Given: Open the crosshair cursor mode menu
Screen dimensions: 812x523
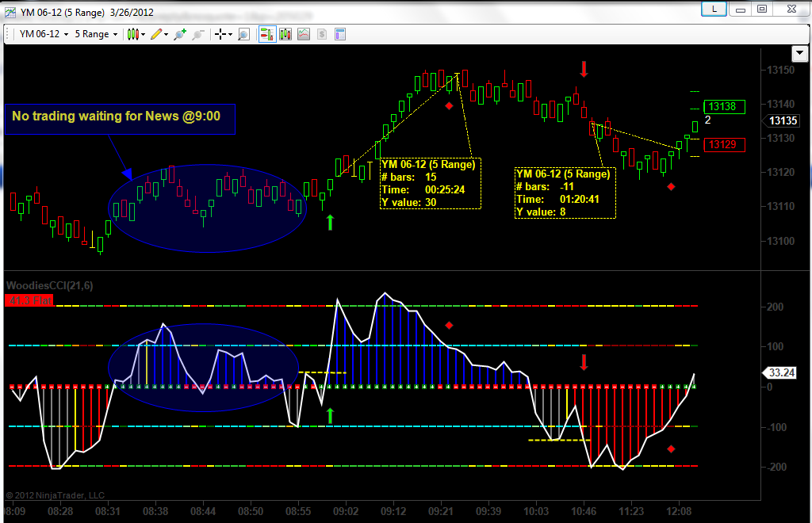Looking at the screenshot, I should (223, 34).
